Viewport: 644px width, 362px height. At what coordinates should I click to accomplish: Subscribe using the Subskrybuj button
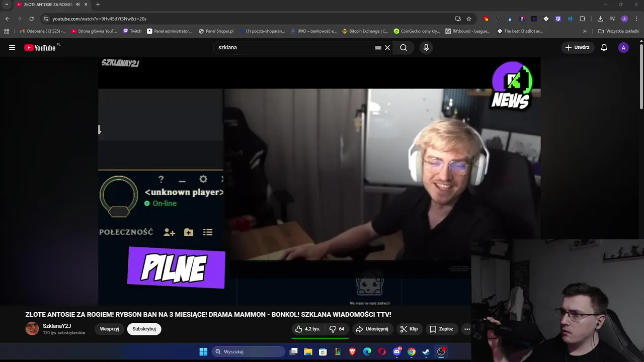(x=144, y=329)
